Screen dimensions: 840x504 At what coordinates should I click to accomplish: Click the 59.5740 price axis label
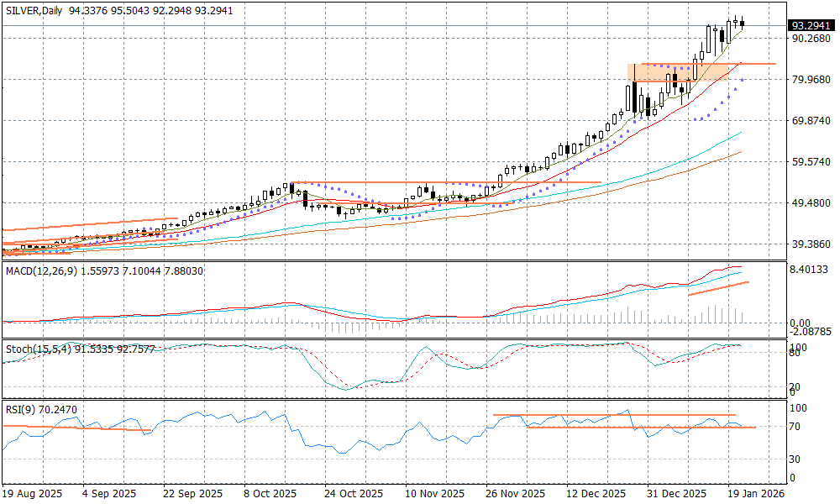pyautogui.click(x=811, y=161)
